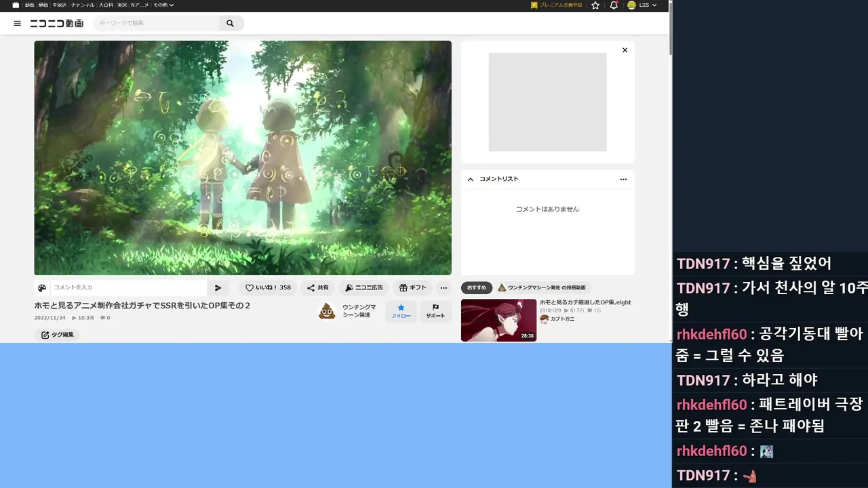Image resolution: width=868 pixels, height=488 pixels.
Task: Click the page vertical scrollbar
Action: pyautogui.click(x=670, y=28)
